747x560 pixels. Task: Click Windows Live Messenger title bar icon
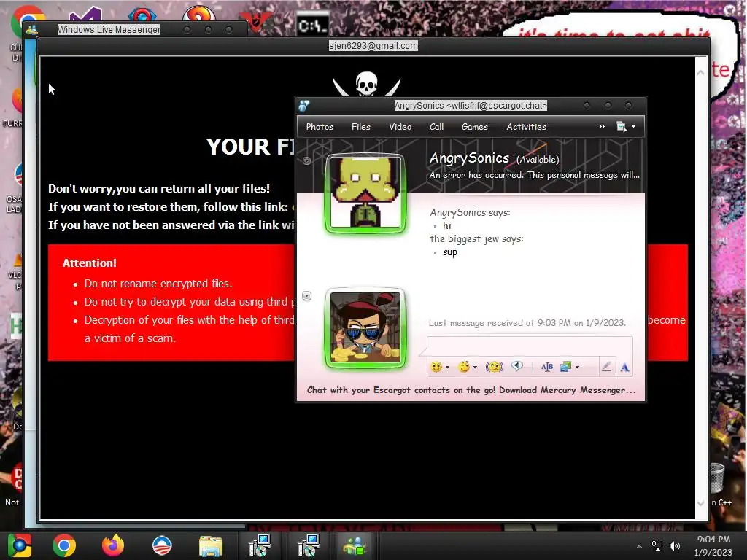tap(32, 30)
